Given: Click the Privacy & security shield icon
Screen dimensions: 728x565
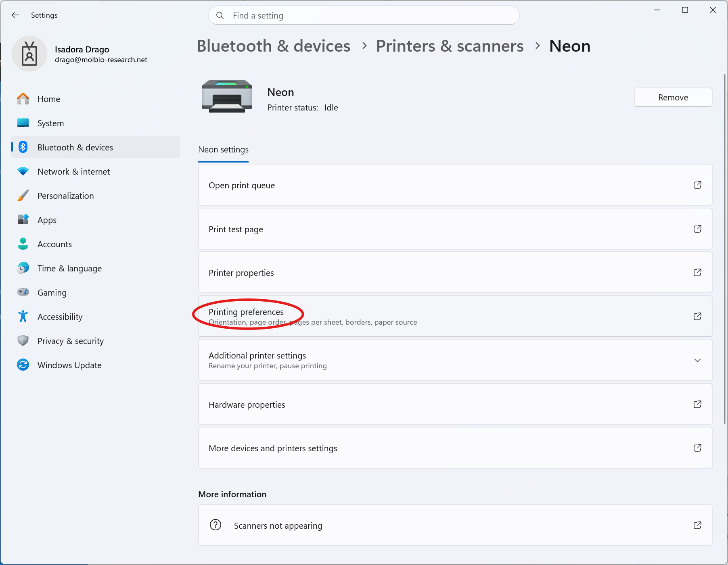Looking at the screenshot, I should (x=23, y=341).
